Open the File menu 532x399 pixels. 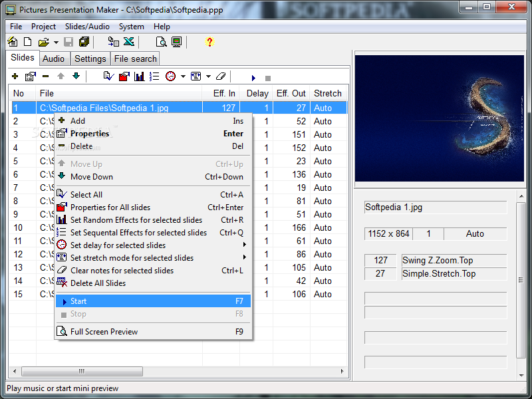click(16, 27)
